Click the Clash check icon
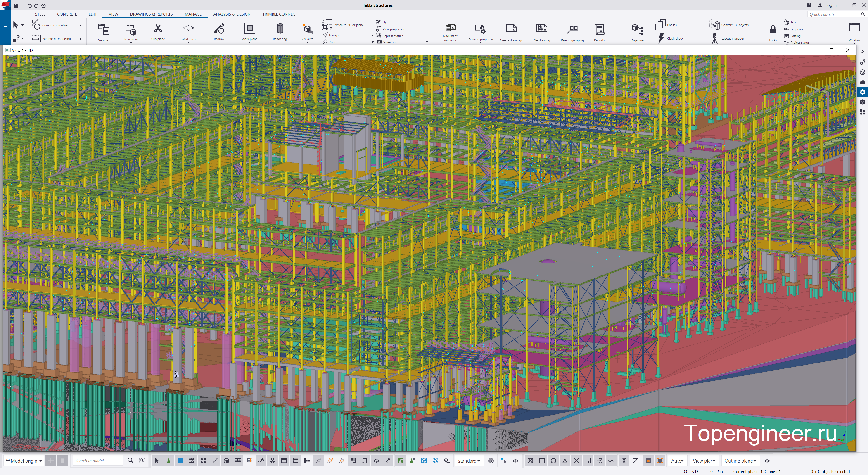Image resolution: width=868 pixels, height=475 pixels. pyautogui.click(x=661, y=38)
